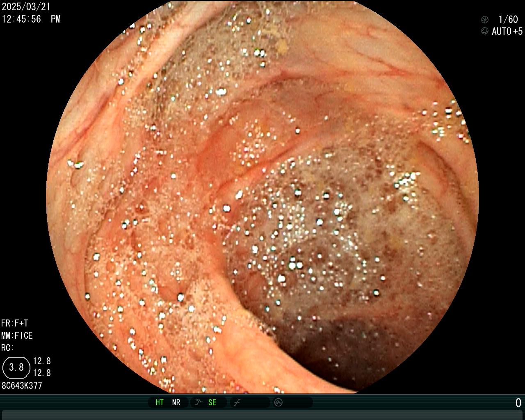Click the shutter speed icon beside 1/60
The height and width of the screenshot is (420, 525).
485,19
